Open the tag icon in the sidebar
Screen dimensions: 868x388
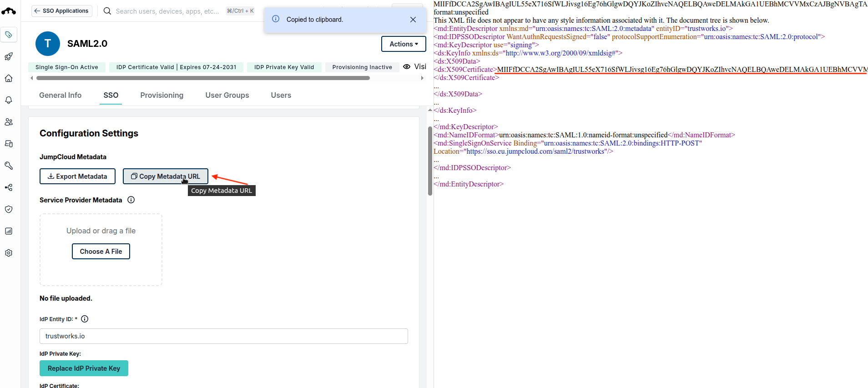(x=9, y=35)
